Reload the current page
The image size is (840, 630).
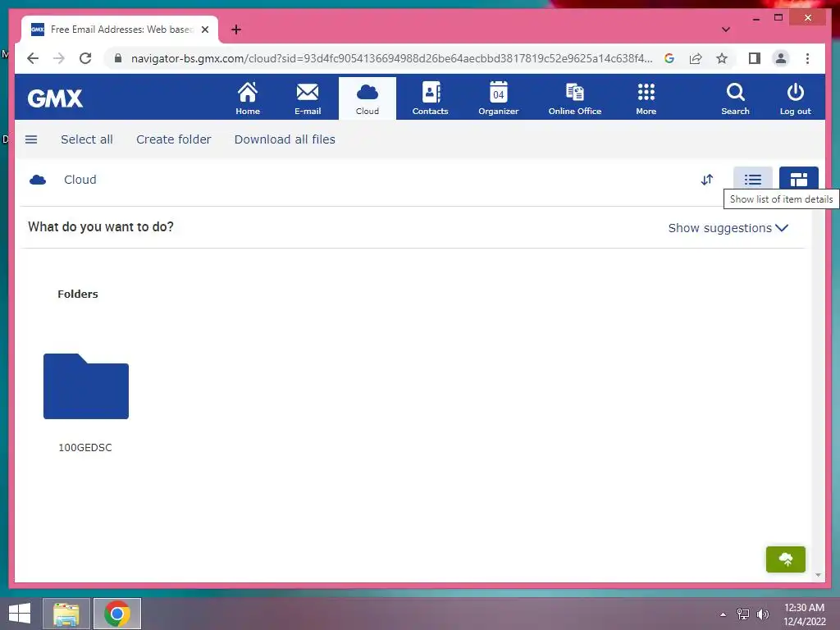click(85, 58)
